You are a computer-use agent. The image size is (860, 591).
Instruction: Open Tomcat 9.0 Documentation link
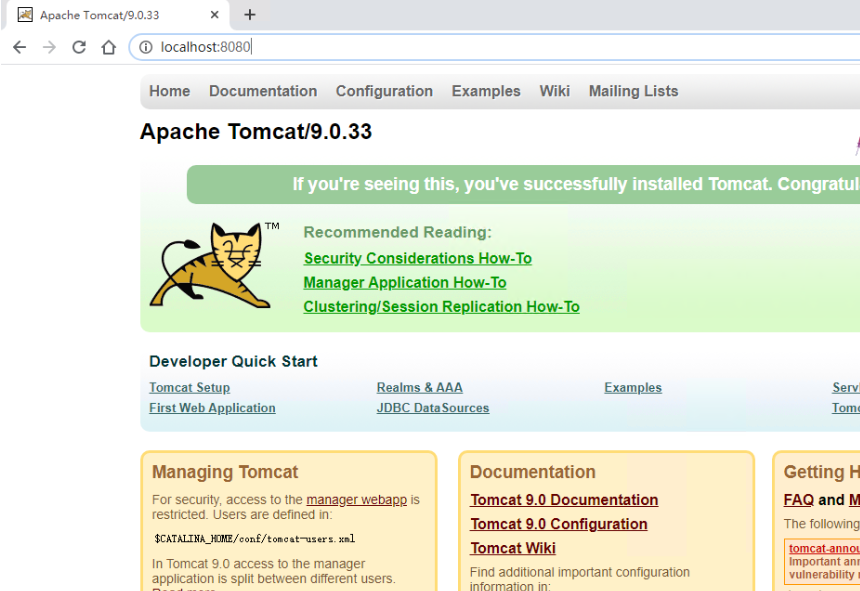point(564,500)
